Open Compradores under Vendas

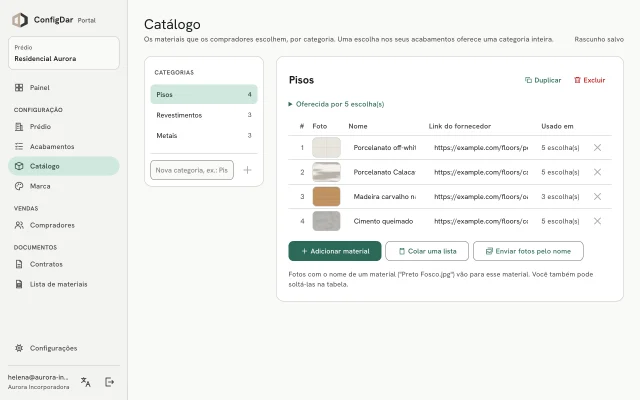tap(64, 225)
